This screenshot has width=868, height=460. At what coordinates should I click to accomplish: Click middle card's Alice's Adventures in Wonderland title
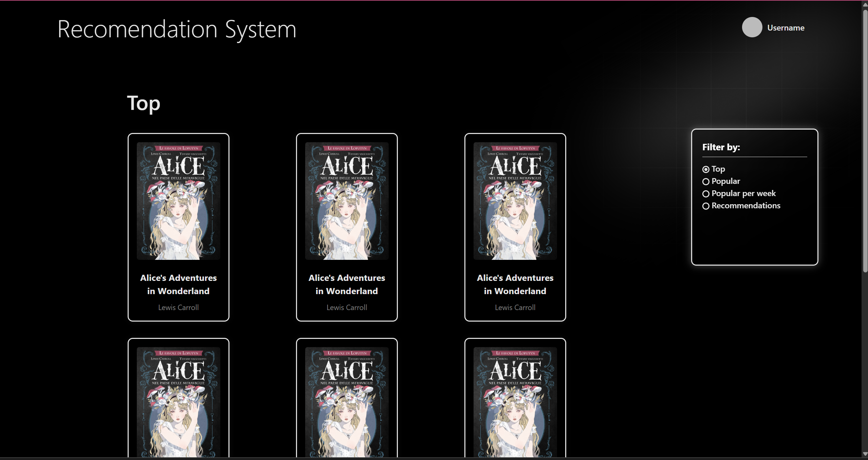(x=347, y=284)
